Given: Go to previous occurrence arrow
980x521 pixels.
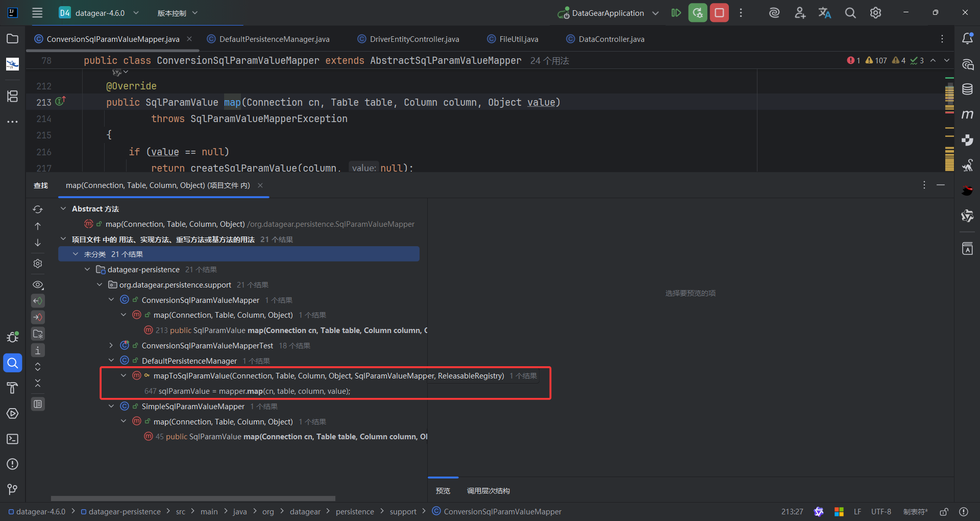Looking at the screenshot, I should coord(38,226).
